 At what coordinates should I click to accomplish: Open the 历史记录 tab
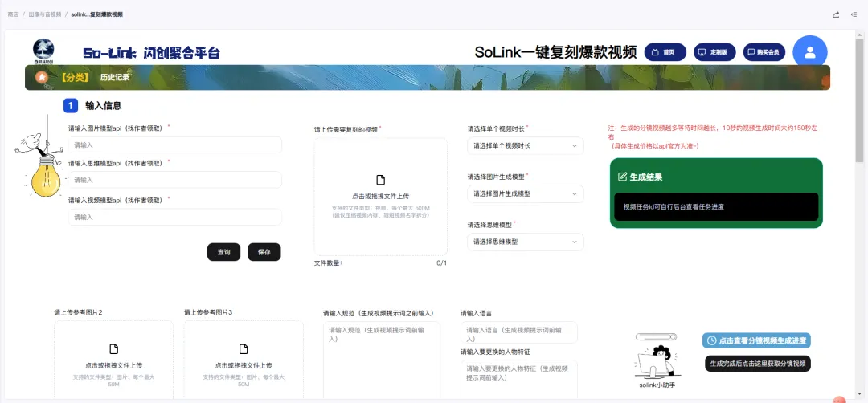[115, 77]
